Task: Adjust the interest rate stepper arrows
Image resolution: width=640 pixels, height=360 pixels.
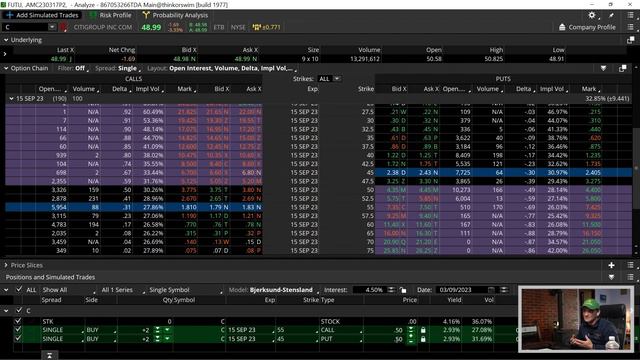Action: tap(391, 290)
